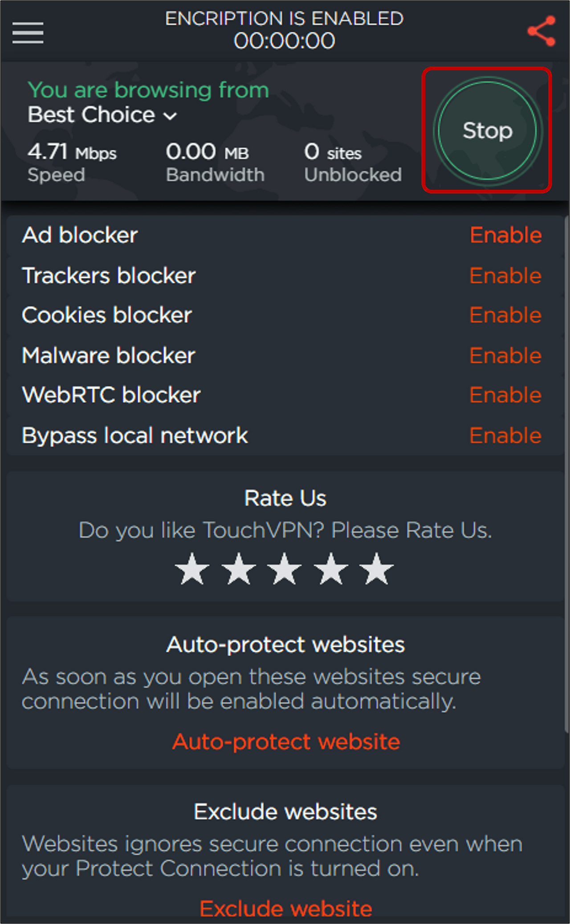This screenshot has width=570, height=924.
Task: Enable the Ad blocker
Action: pos(506,235)
